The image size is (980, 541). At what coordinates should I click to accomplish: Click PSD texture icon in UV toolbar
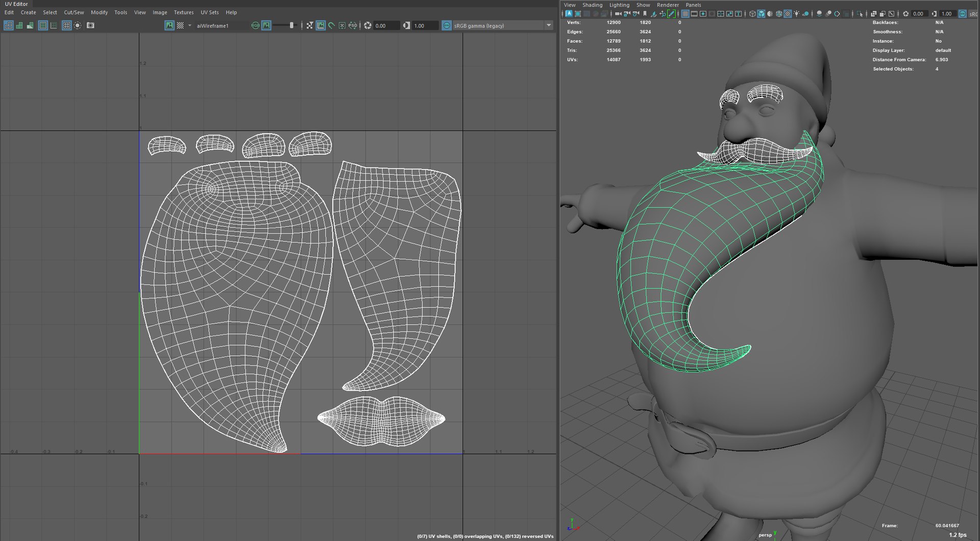click(x=353, y=26)
